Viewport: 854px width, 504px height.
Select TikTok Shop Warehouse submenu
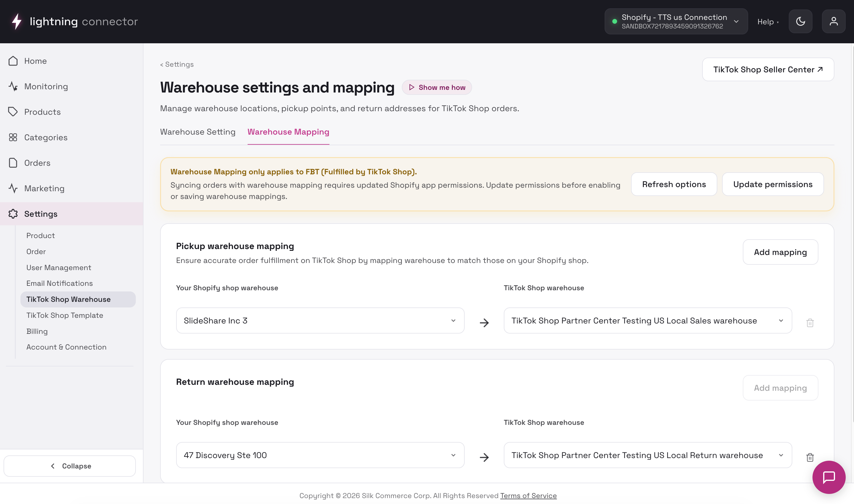click(x=78, y=299)
